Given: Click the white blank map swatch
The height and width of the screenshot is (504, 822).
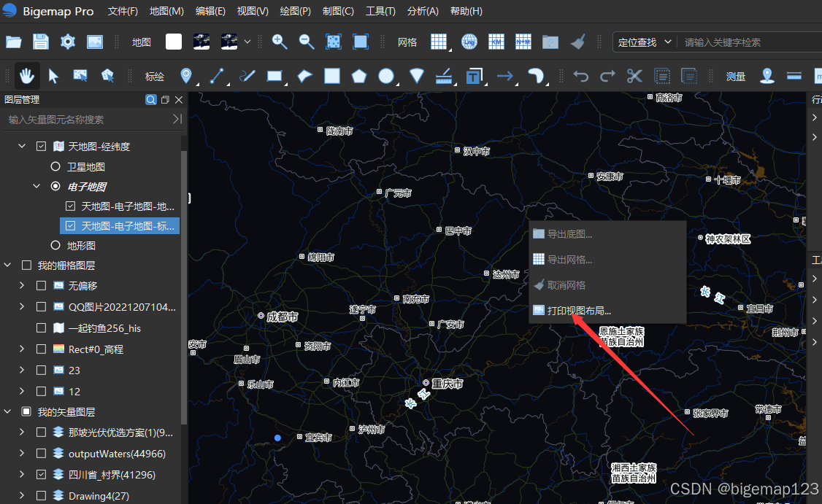Looking at the screenshot, I should (x=174, y=42).
